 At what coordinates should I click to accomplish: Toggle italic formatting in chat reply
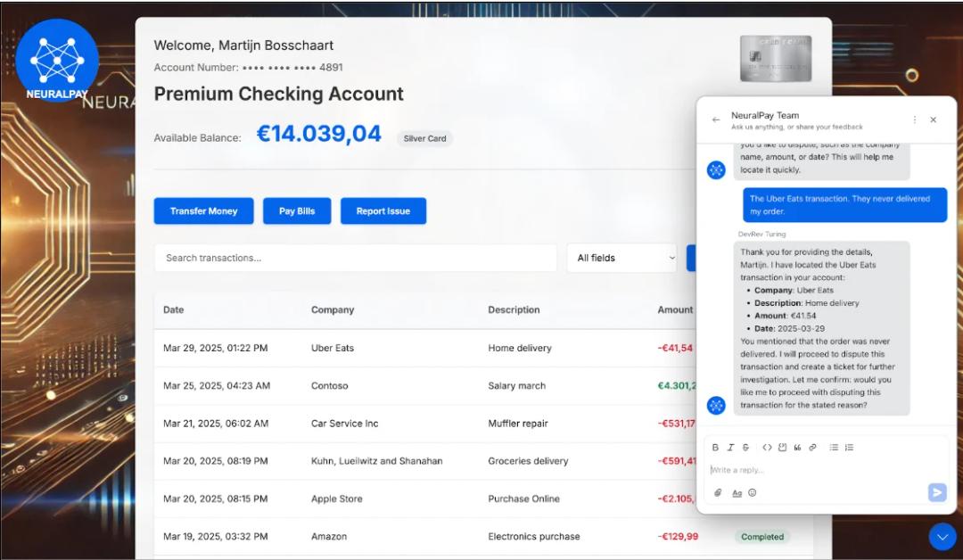730,448
